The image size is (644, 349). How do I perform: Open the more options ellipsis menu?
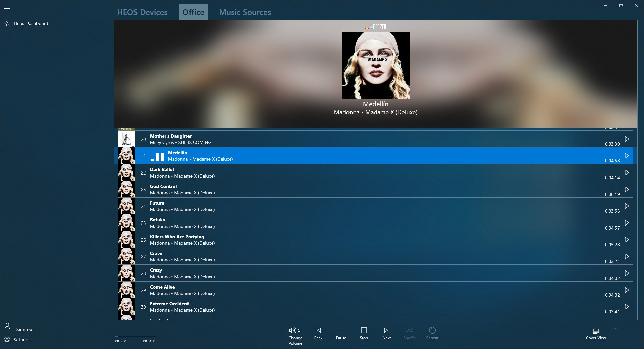tap(615, 329)
